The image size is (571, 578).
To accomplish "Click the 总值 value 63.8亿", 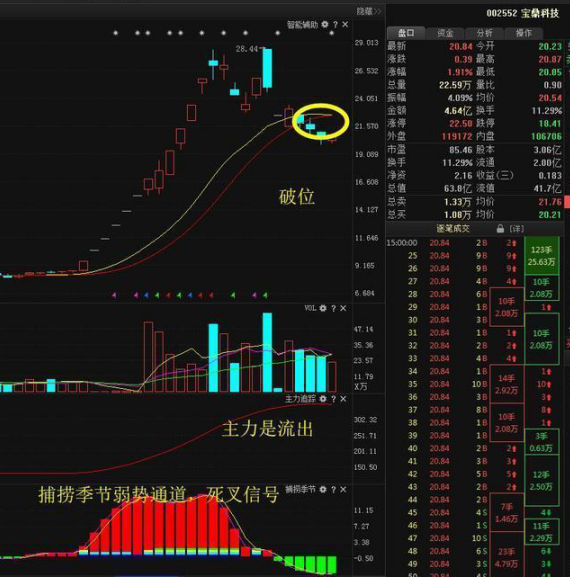I will [458, 189].
